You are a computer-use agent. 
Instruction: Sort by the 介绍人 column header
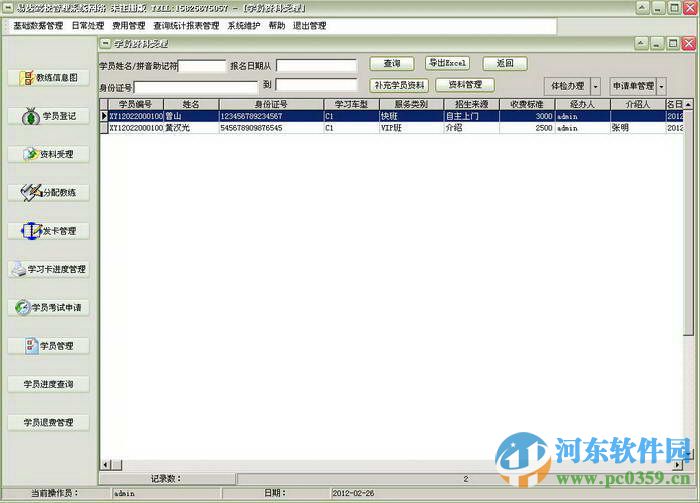point(638,104)
